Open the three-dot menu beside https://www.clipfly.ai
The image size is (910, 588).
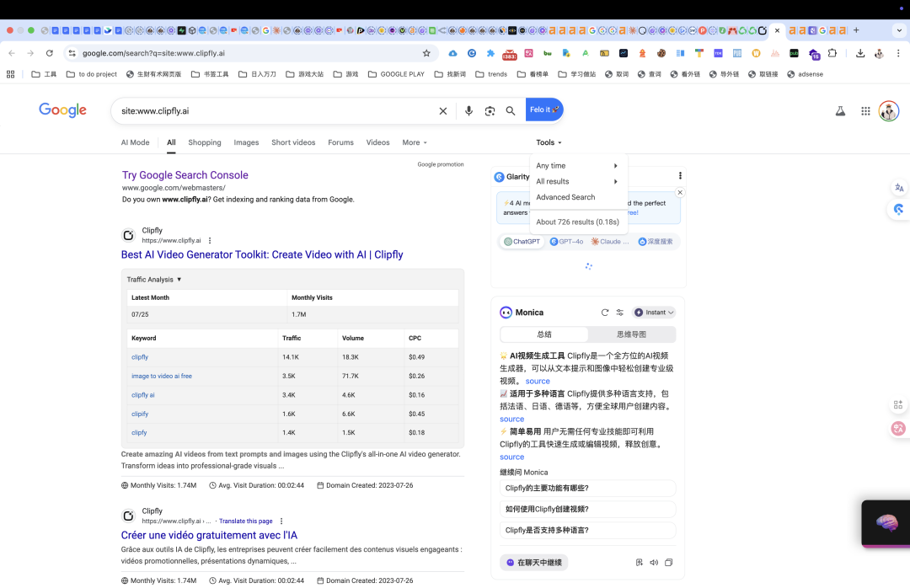[x=210, y=240]
